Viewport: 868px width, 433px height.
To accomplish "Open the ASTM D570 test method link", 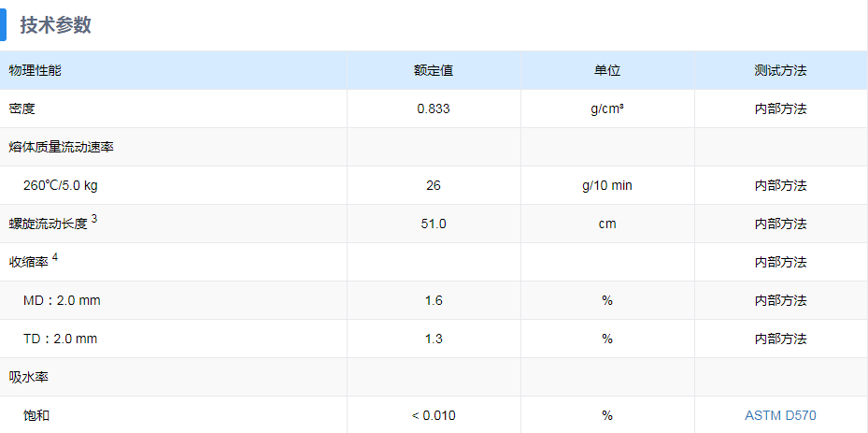I will 780,415.
